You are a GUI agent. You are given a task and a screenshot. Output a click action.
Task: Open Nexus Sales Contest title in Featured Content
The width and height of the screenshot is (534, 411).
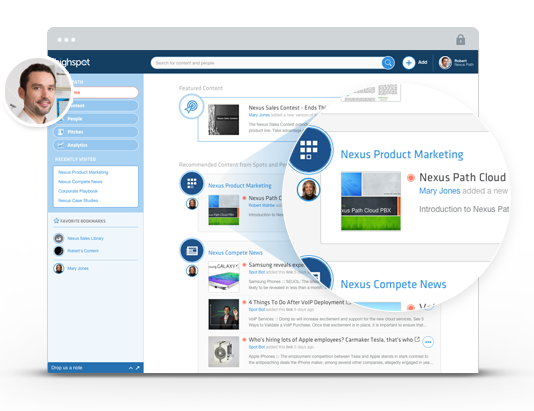pyautogui.click(x=287, y=108)
